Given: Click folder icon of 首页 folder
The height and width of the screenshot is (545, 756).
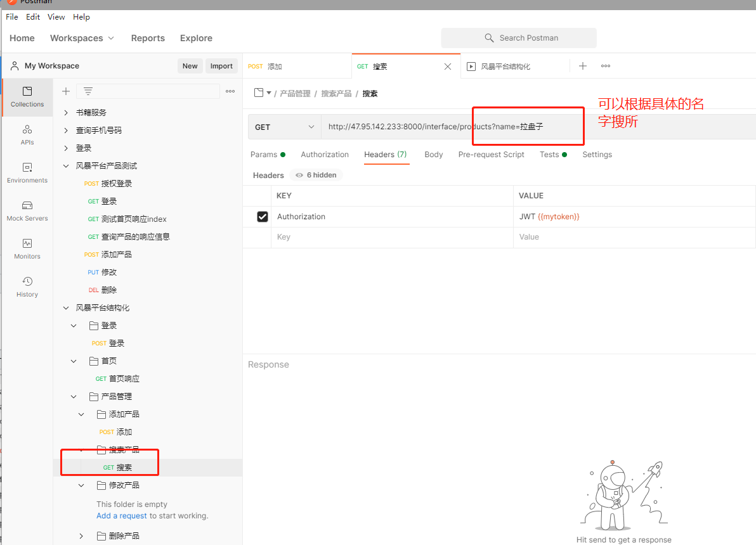Looking at the screenshot, I should click(x=94, y=361).
